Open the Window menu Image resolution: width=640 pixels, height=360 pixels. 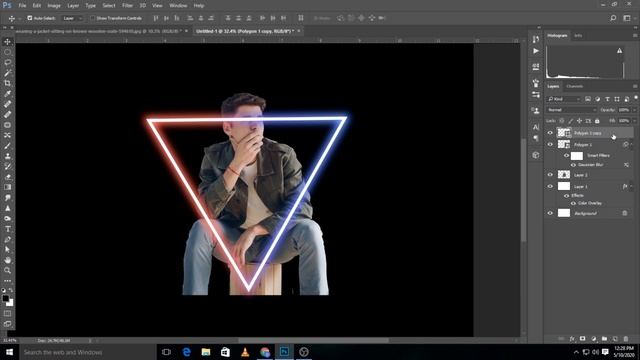[x=178, y=6]
